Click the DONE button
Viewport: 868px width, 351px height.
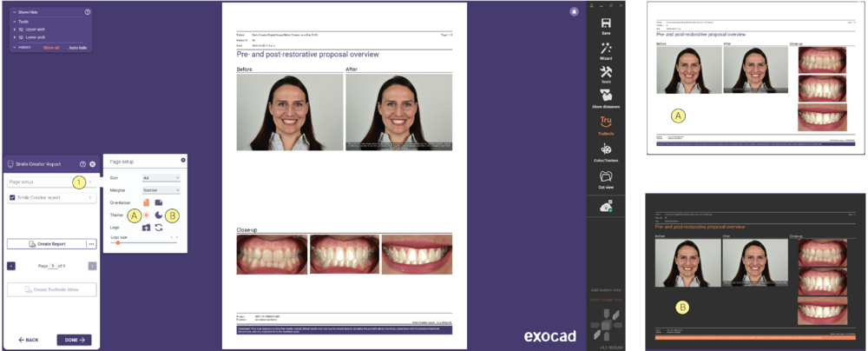click(x=74, y=340)
